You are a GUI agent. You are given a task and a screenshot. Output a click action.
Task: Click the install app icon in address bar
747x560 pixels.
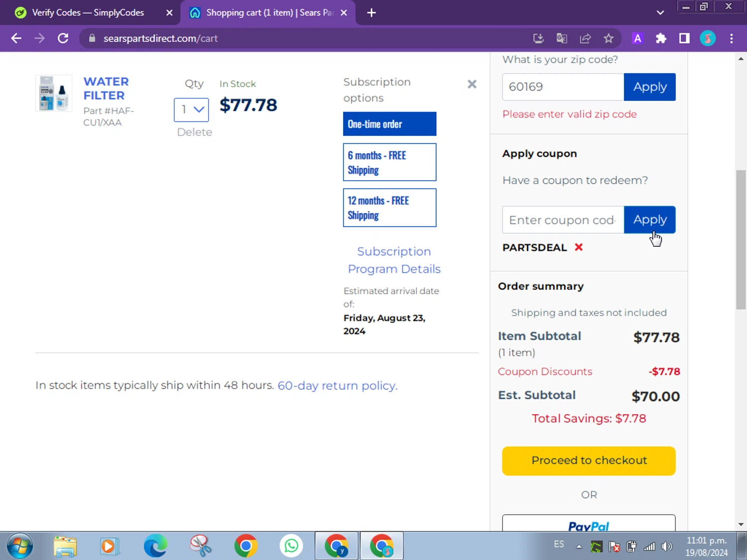[x=538, y=38]
